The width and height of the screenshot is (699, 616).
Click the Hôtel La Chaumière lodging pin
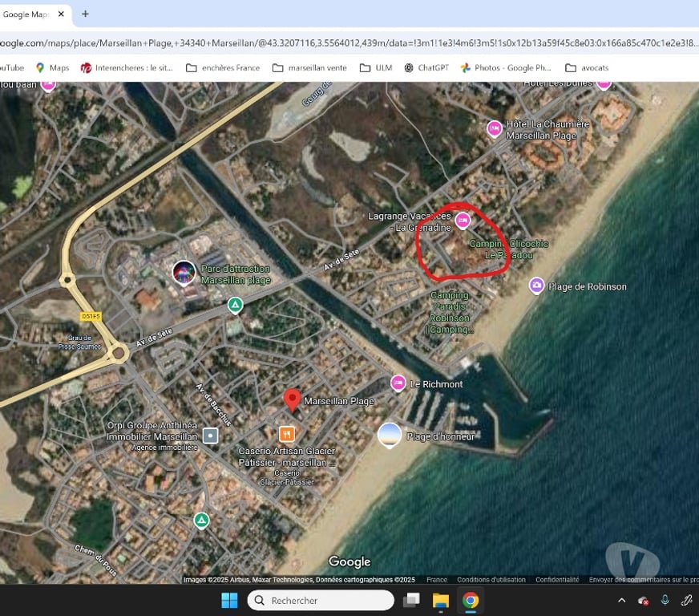[495, 128]
